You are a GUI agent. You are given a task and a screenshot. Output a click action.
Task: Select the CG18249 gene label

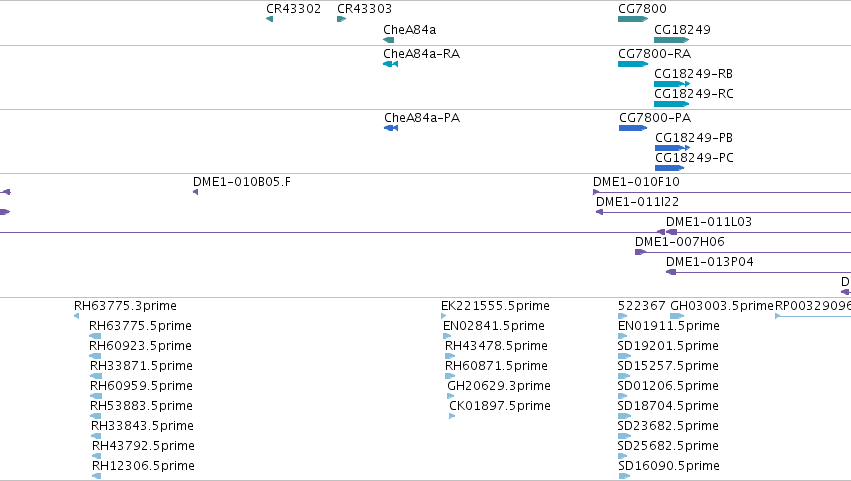pyautogui.click(x=682, y=29)
